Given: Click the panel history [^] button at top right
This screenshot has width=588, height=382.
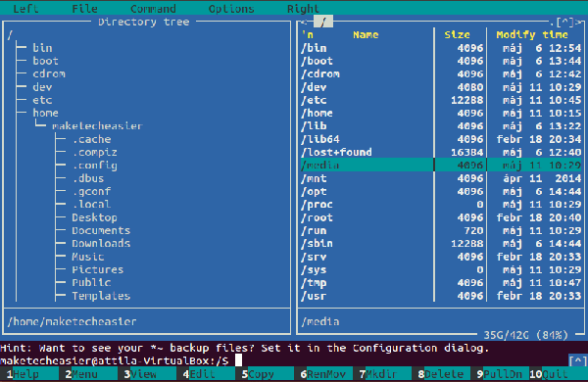Looking at the screenshot, I should (565, 23).
